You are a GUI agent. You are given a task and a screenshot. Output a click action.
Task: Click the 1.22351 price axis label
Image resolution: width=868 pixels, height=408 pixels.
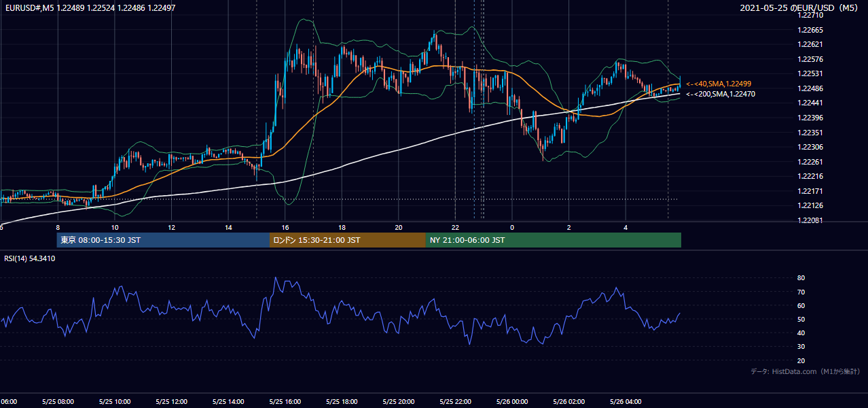click(810, 133)
